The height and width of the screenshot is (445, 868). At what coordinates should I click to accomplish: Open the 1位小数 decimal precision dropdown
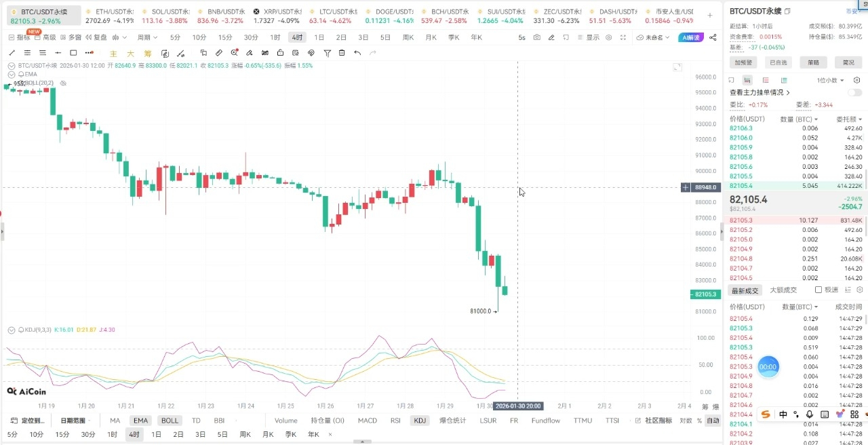point(831,80)
